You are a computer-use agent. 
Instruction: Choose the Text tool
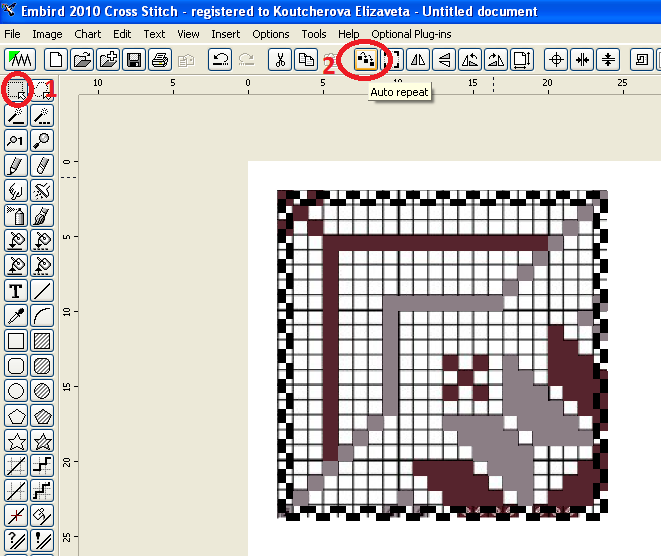(x=16, y=291)
